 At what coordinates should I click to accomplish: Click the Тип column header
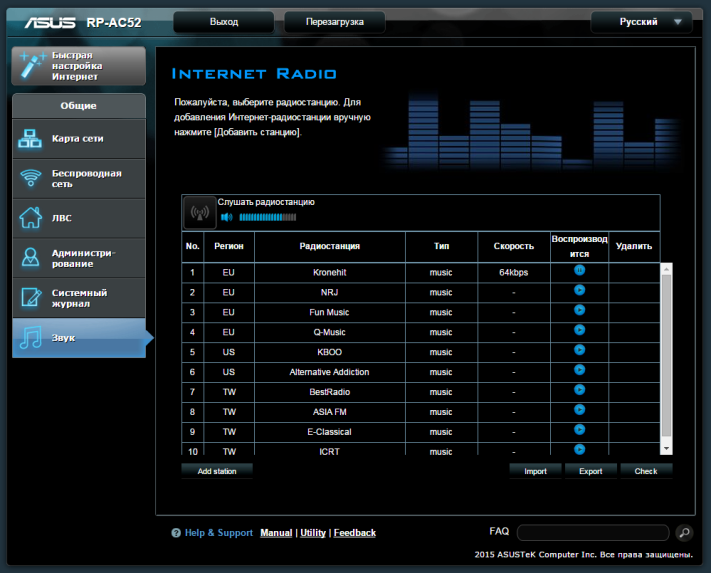tap(442, 246)
